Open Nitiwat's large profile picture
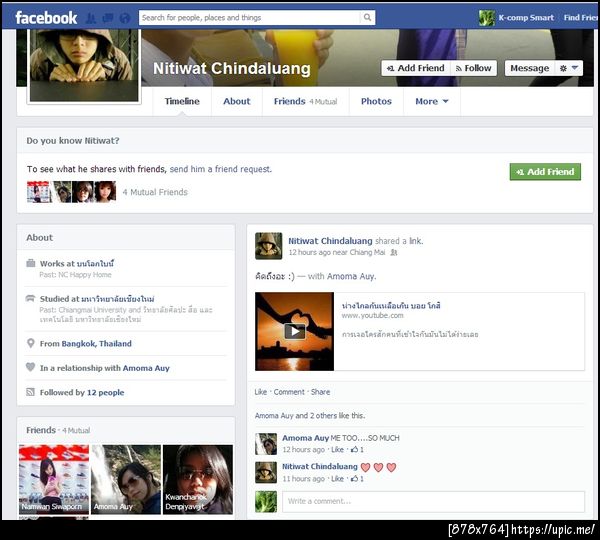600x540 pixels. point(84,65)
